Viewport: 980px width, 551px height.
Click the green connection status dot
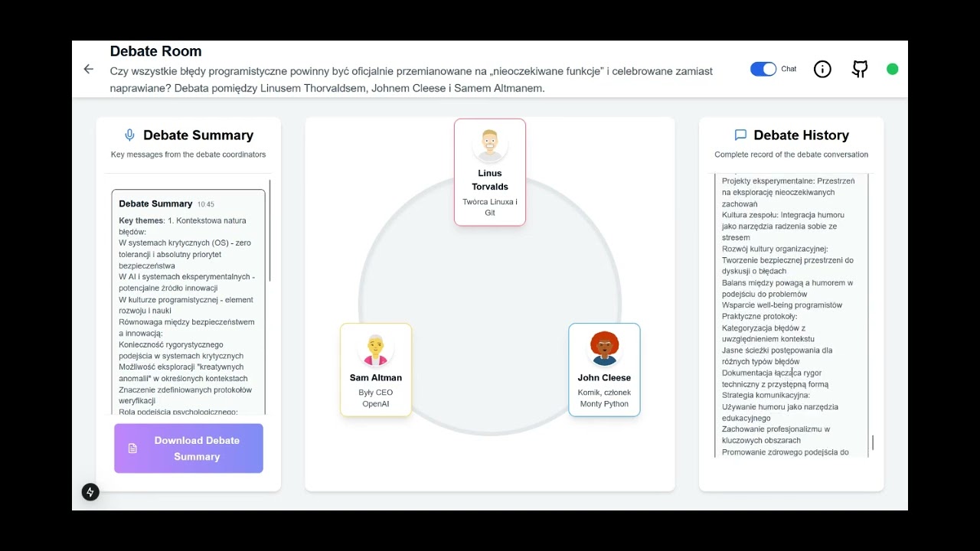(x=892, y=69)
